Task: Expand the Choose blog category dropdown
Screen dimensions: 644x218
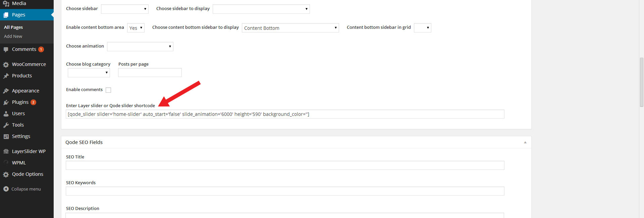Action: (x=89, y=73)
